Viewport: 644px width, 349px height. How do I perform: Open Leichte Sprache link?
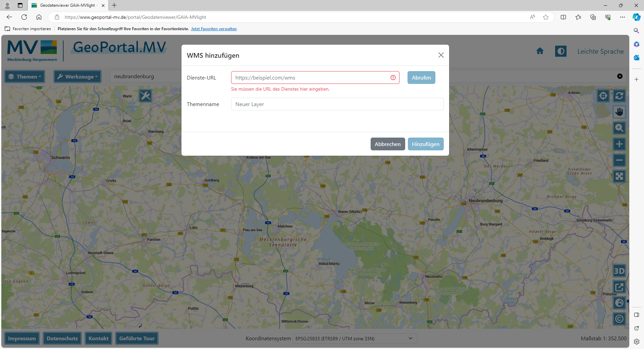(600, 51)
